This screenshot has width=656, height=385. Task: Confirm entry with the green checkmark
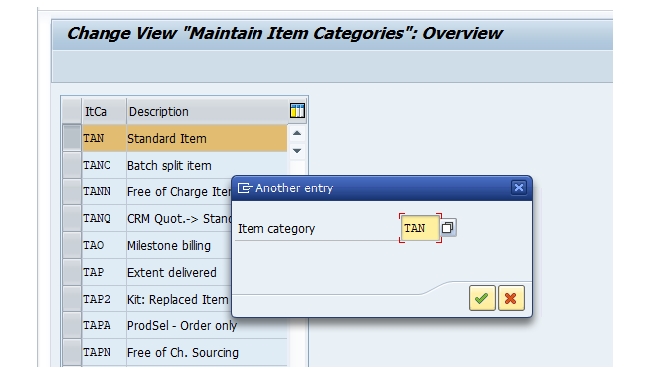482,298
